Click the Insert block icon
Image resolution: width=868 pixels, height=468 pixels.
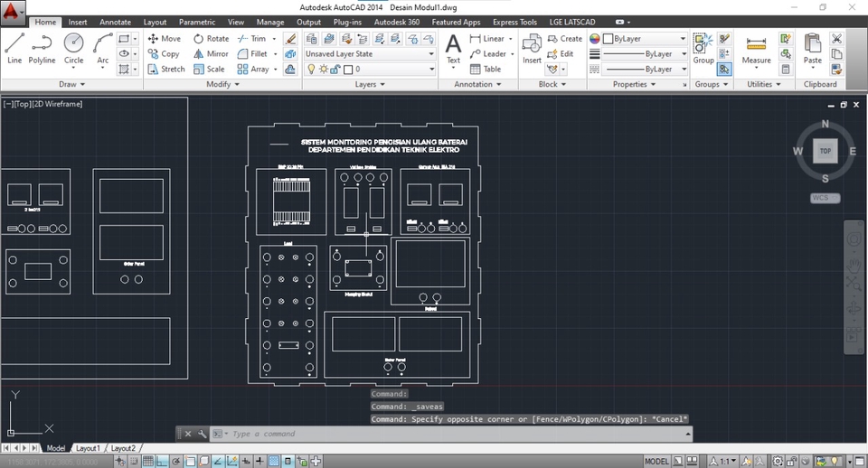click(x=532, y=49)
